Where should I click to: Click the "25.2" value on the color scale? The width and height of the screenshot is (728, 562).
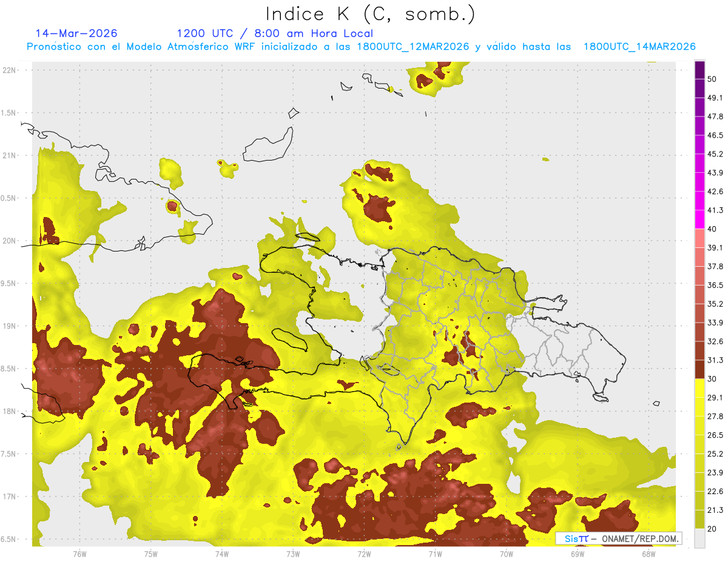(x=715, y=453)
